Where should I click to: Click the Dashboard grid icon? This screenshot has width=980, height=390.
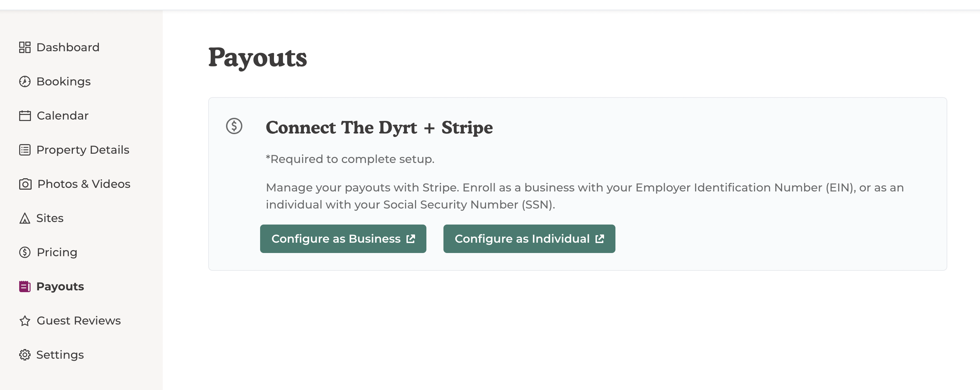[25, 47]
